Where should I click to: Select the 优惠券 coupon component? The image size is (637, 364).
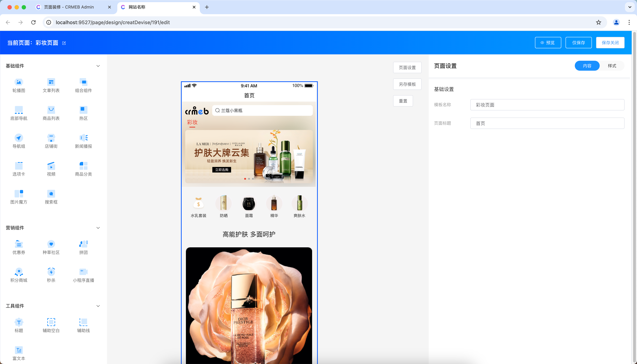point(19,248)
